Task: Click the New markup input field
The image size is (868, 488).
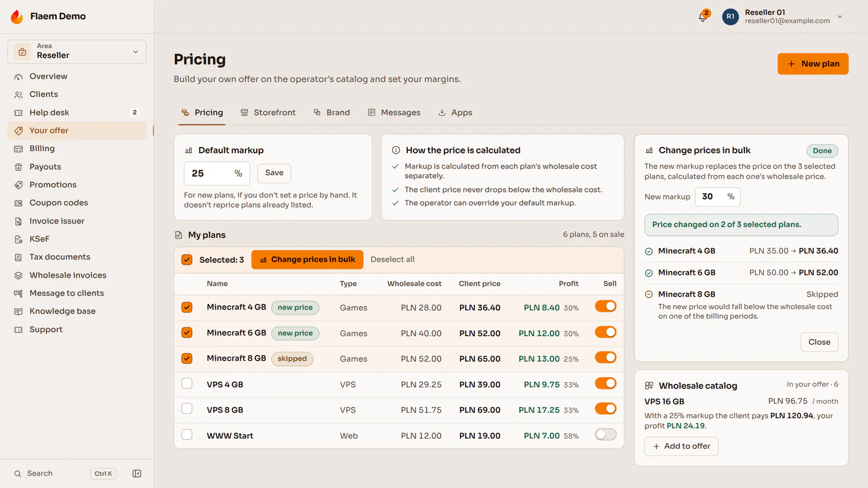Action: click(717, 197)
